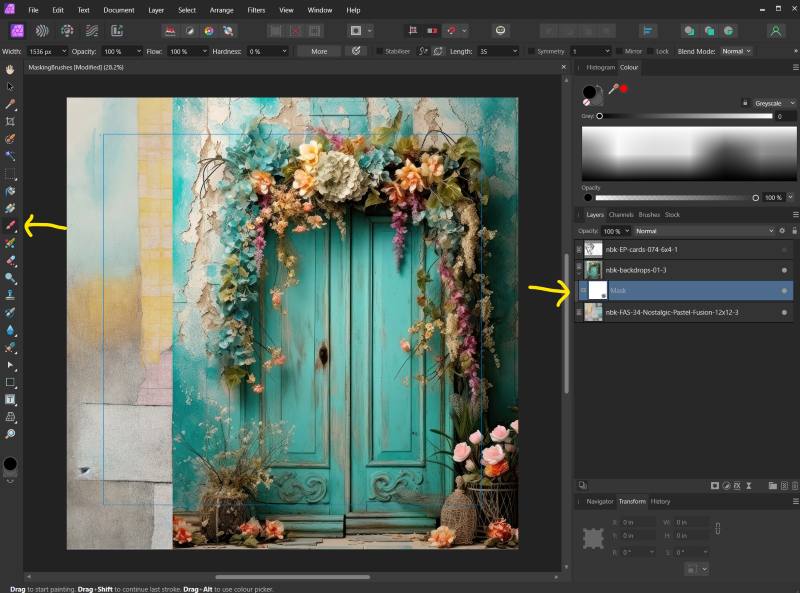Select the Move tool arrow
The image size is (800, 593).
[10, 86]
